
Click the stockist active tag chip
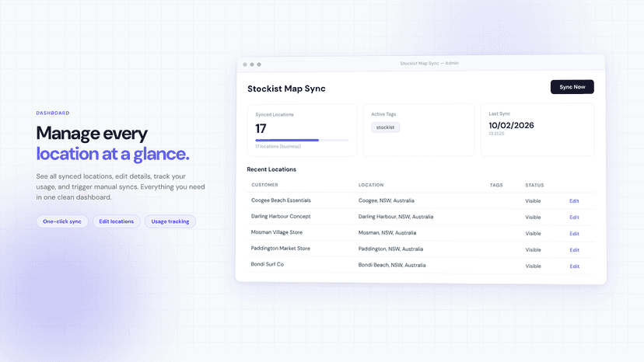(385, 127)
